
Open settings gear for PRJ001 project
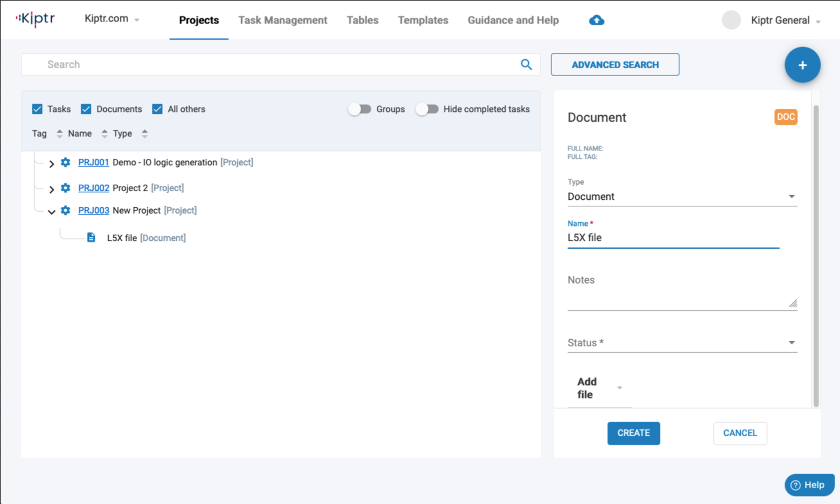(65, 162)
